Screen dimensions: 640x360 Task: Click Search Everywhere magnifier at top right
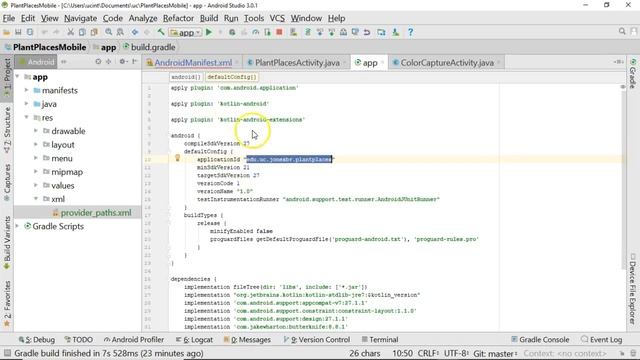coord(622,31)
